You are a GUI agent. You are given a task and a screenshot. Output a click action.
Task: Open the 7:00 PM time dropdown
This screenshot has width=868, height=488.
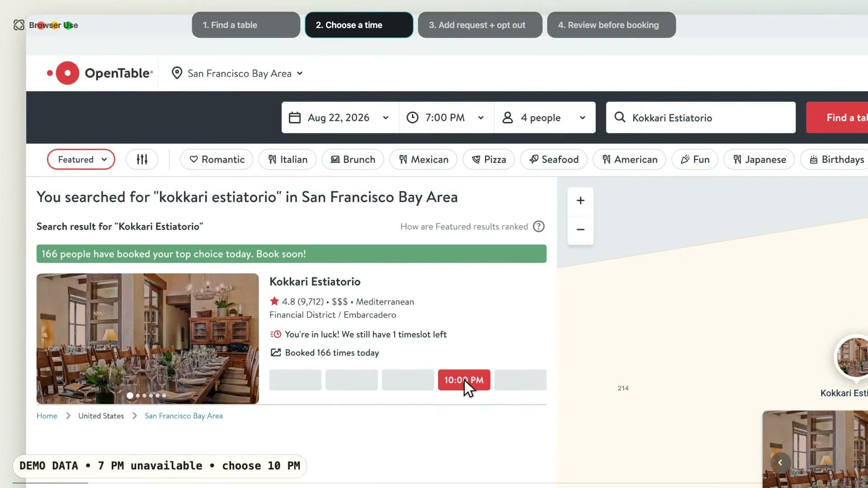(x=446, y=117)
